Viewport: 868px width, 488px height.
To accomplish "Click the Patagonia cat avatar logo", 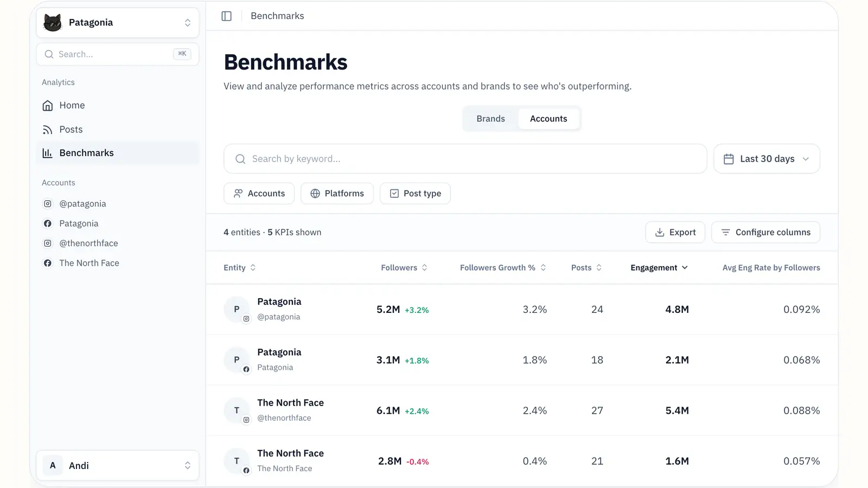I will pyautogui.click(x=53, y=23).
